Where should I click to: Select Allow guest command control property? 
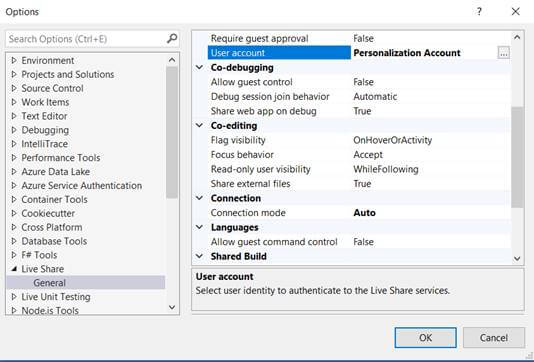pos(274,242)
